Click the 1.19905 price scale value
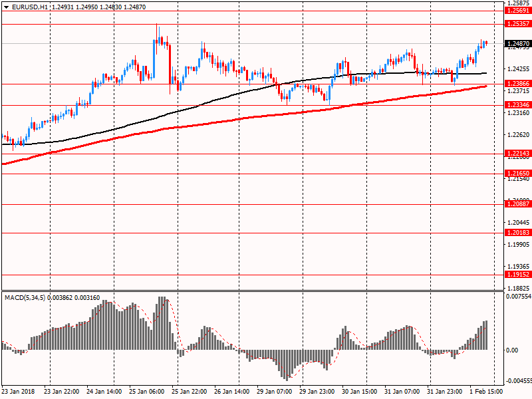This screenshot has height=399, width=532. [x=518, y=244]
